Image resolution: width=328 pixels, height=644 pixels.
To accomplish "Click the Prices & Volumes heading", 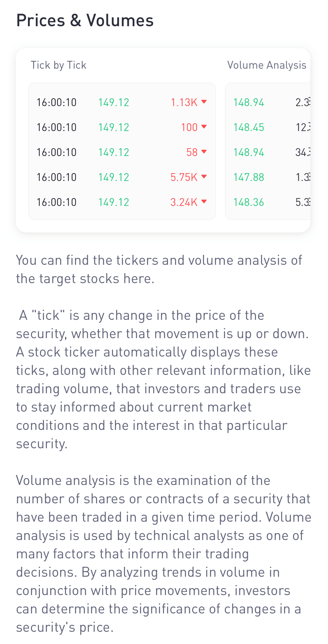I will click(85, 20).
